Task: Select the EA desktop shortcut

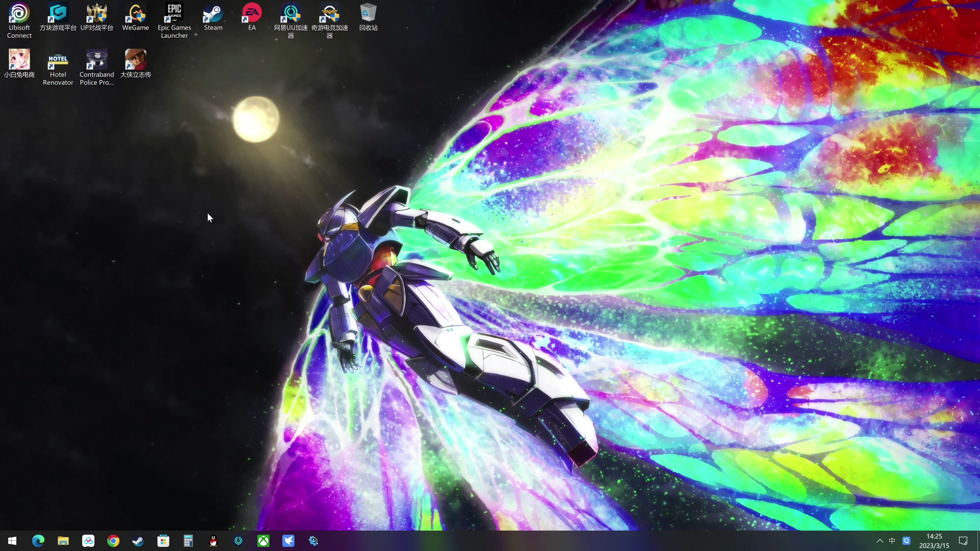Action: 252,17
